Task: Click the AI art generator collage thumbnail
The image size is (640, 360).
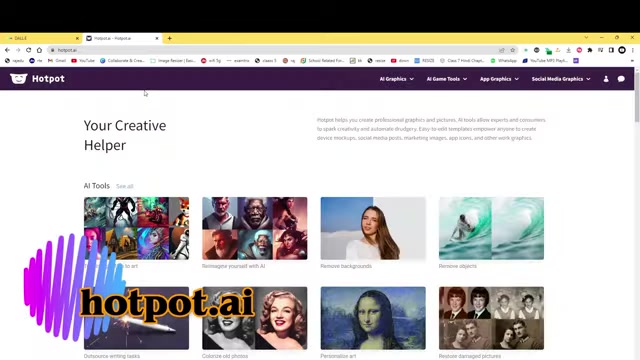Action: pyautogui.click(x=136, y=228)
